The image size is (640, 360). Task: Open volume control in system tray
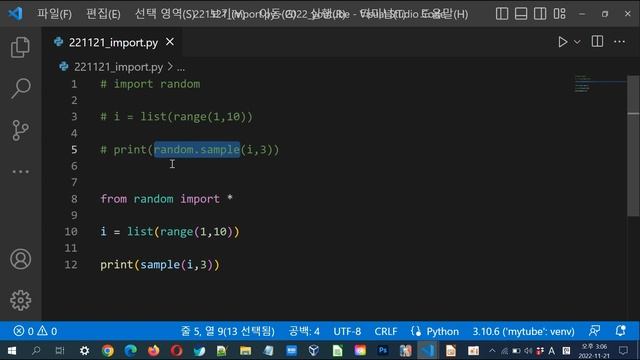[x=528, y=351]
